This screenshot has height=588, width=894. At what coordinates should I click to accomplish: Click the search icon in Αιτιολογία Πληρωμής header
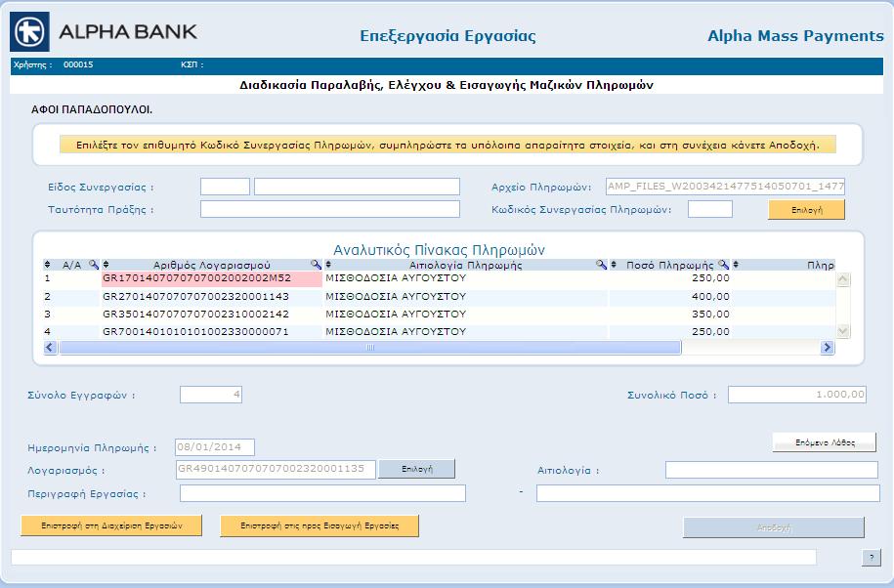point(601,265)
